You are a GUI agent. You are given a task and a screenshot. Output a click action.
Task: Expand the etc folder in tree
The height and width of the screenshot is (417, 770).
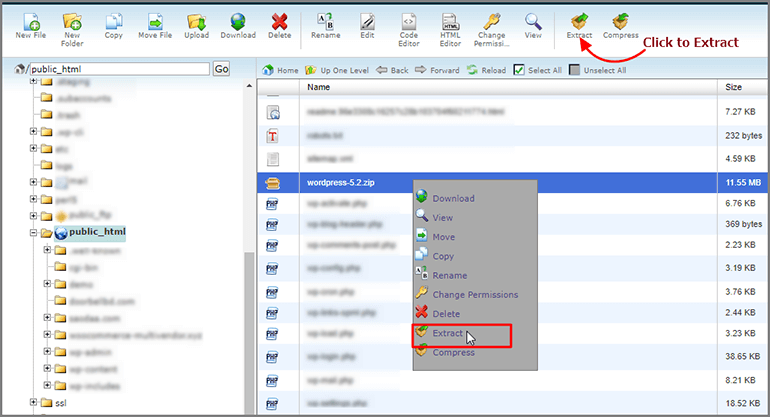33,147
